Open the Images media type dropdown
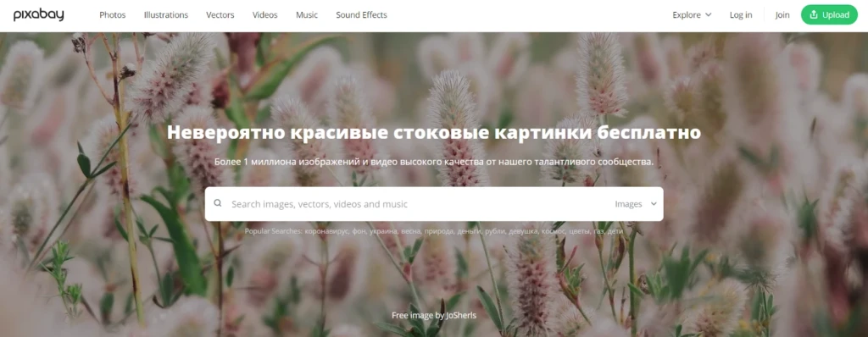Image resolution: width=868 pixels, height=337 pixels. coord(636,203)
